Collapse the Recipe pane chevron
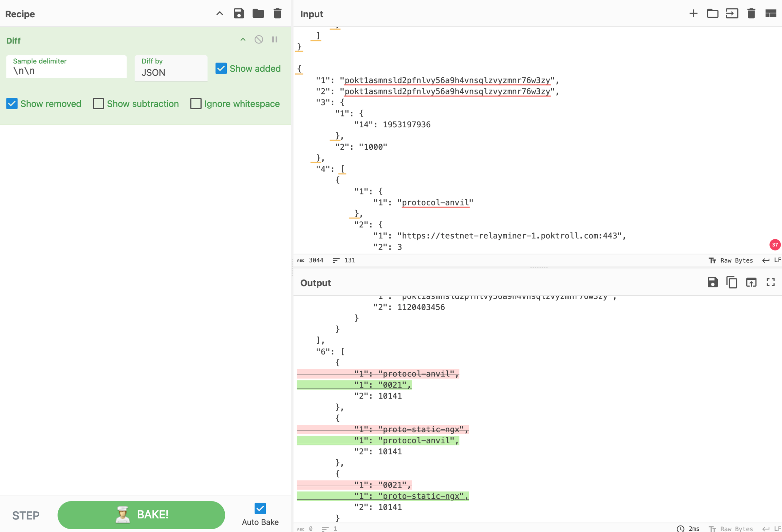This screenshot has width=782, height=532. click(220, 14)
